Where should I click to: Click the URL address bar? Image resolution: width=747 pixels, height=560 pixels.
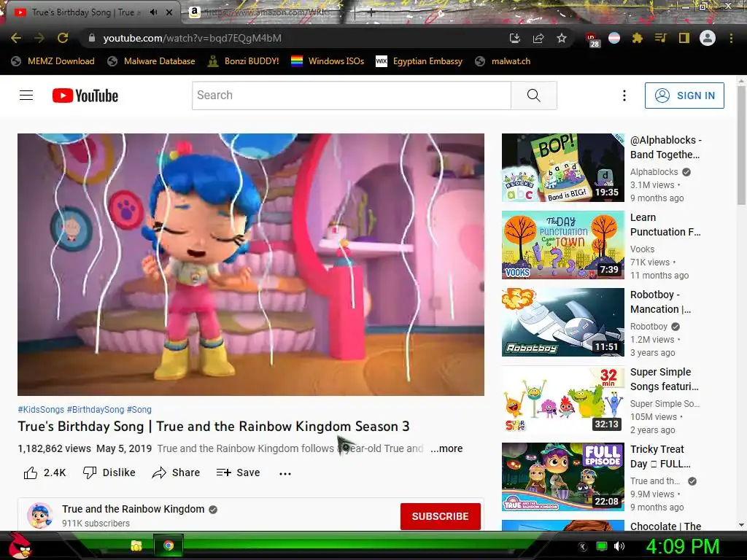295,38
